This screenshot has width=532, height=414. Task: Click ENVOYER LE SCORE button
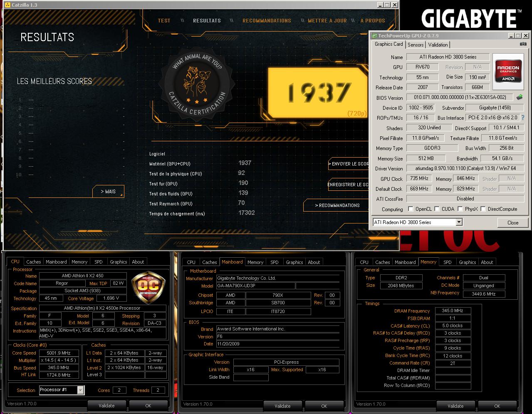coord(348,164)
